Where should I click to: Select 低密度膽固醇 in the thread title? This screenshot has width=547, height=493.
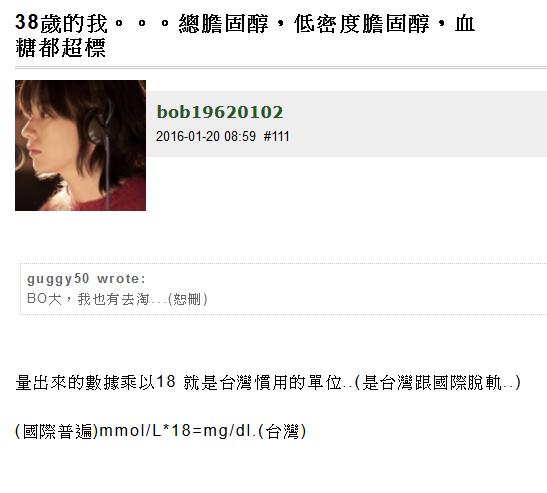tap(362, 24)
